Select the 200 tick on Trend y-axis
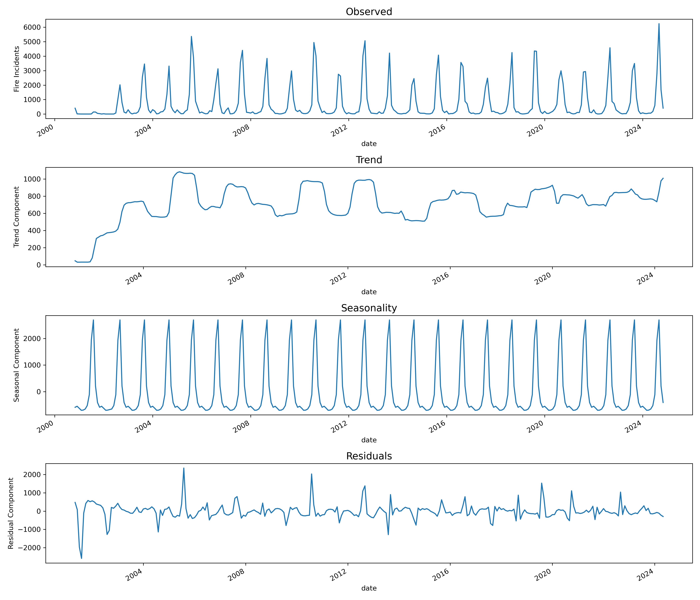 point(34,248)
